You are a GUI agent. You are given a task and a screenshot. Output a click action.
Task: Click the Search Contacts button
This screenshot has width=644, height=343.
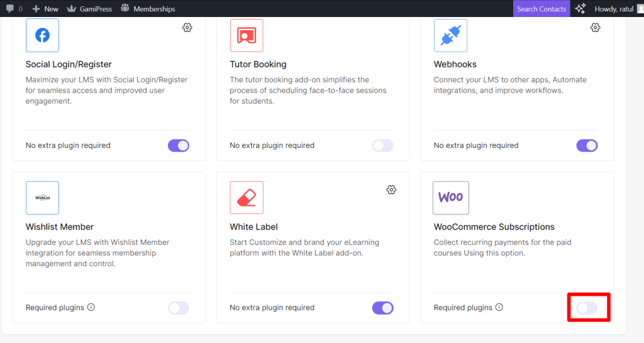click(541, 9)
